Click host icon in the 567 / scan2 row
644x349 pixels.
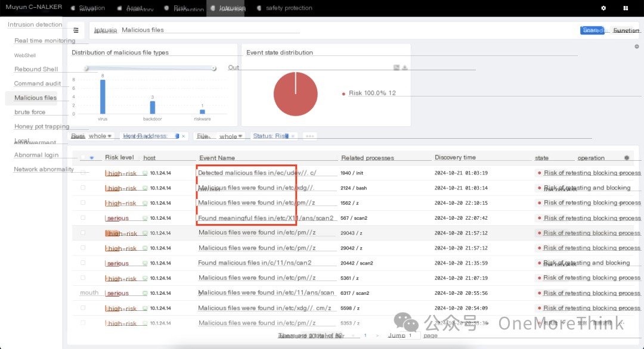pos(145,218)
